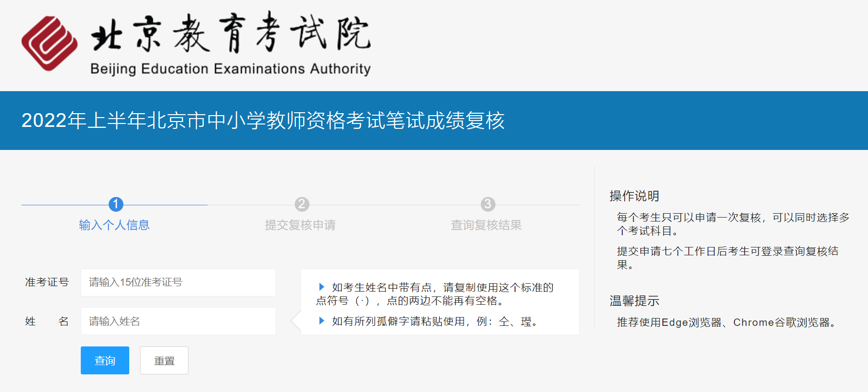Focus the 准考证号 input field
Image resolution: width=868 pixels, height=392 pixels.
178,282
